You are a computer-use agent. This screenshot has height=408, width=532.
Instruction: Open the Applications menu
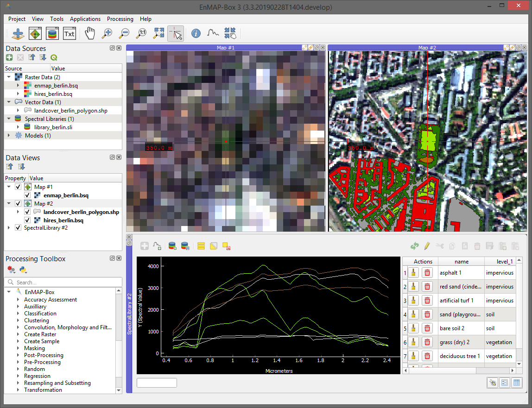click(85, 19)
